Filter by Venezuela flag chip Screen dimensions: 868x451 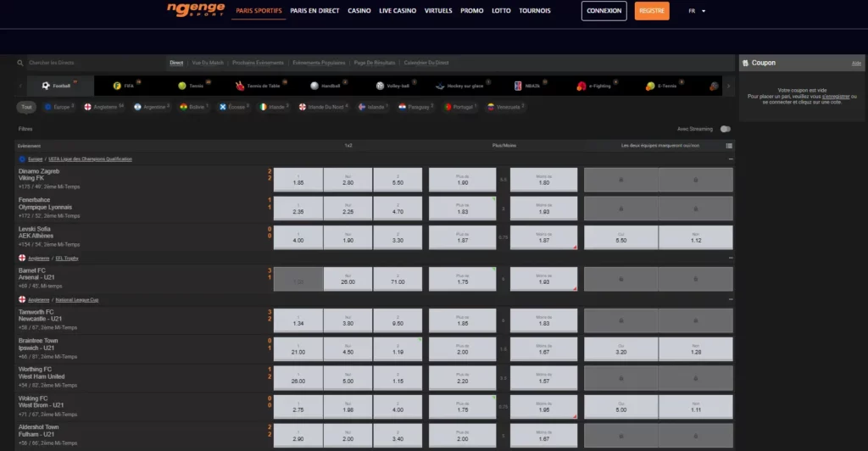coord(506,107)
